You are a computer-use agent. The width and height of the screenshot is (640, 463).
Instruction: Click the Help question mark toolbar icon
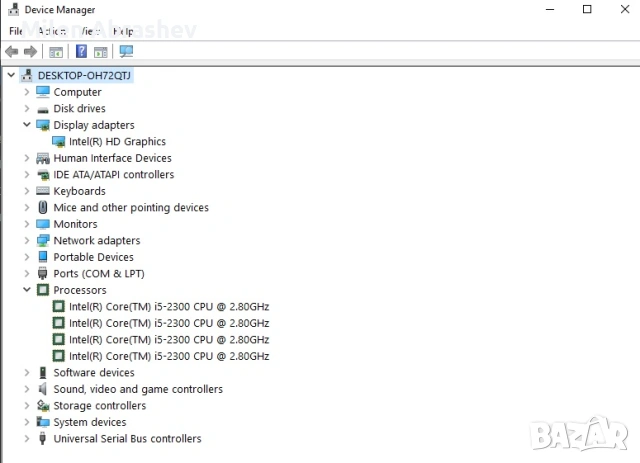tap(81, 51)
